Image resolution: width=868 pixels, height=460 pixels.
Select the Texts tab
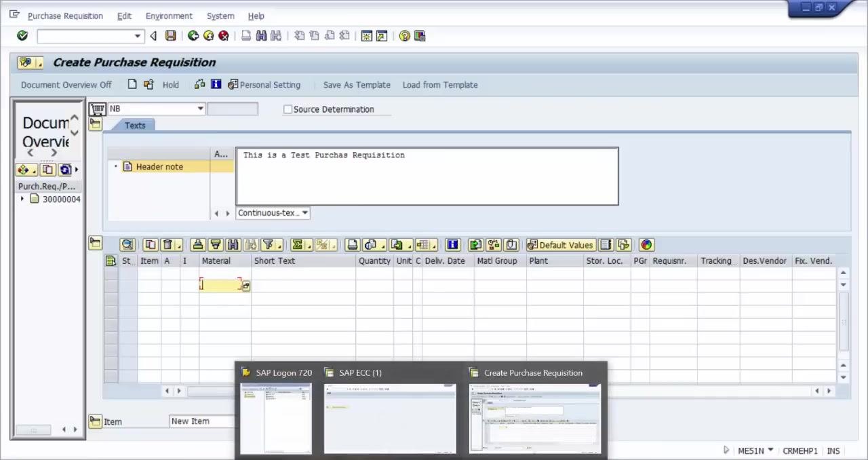[x=135, y=126]
